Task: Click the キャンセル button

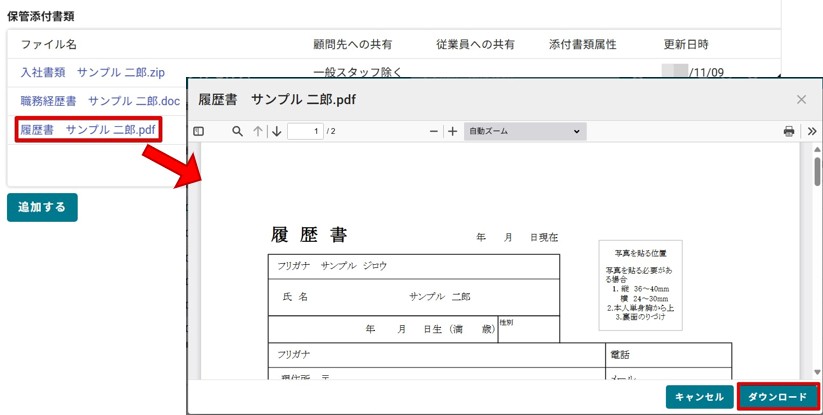Action: [x=699, y=397]
